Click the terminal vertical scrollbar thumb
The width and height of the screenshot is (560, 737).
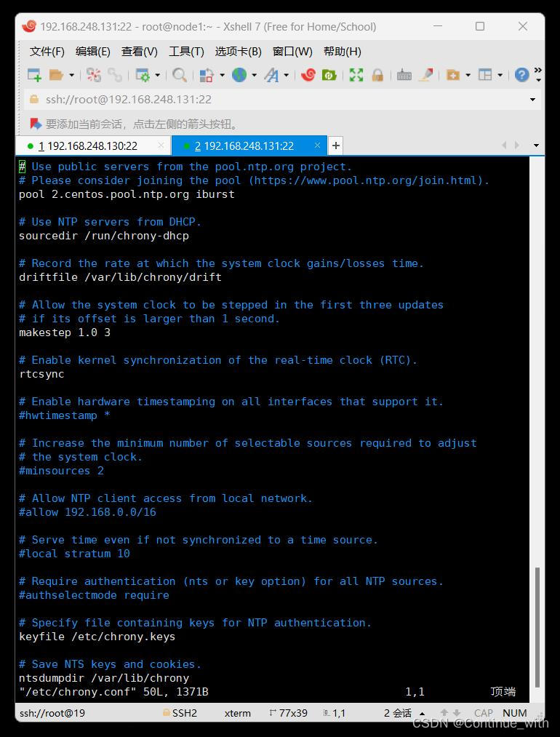pos(537,627)
